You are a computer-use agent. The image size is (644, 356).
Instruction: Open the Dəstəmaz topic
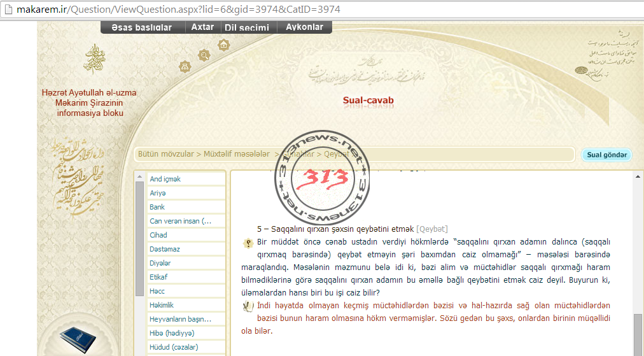coord(186,249)
